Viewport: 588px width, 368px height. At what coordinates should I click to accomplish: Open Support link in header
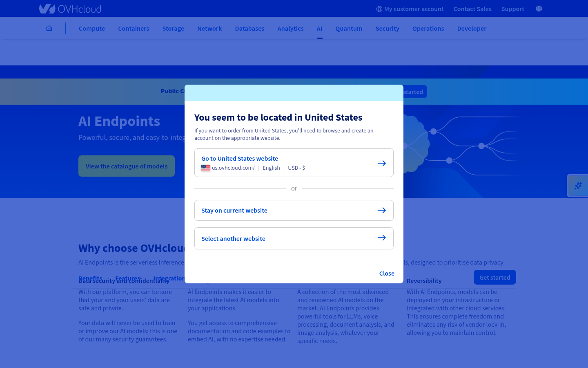pyautogui.click(x=513, y=9)
